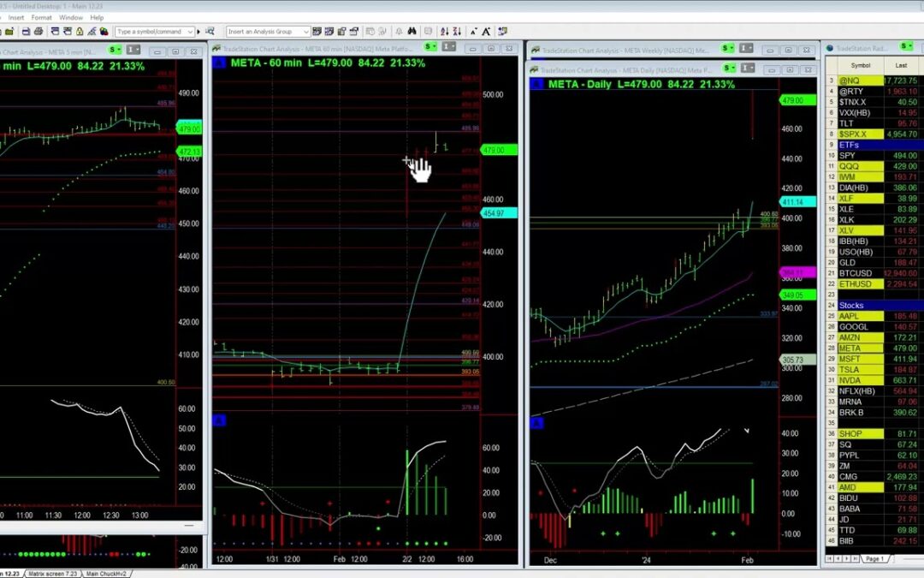Open the symbol/command combo box dropdown

[191, 32]
